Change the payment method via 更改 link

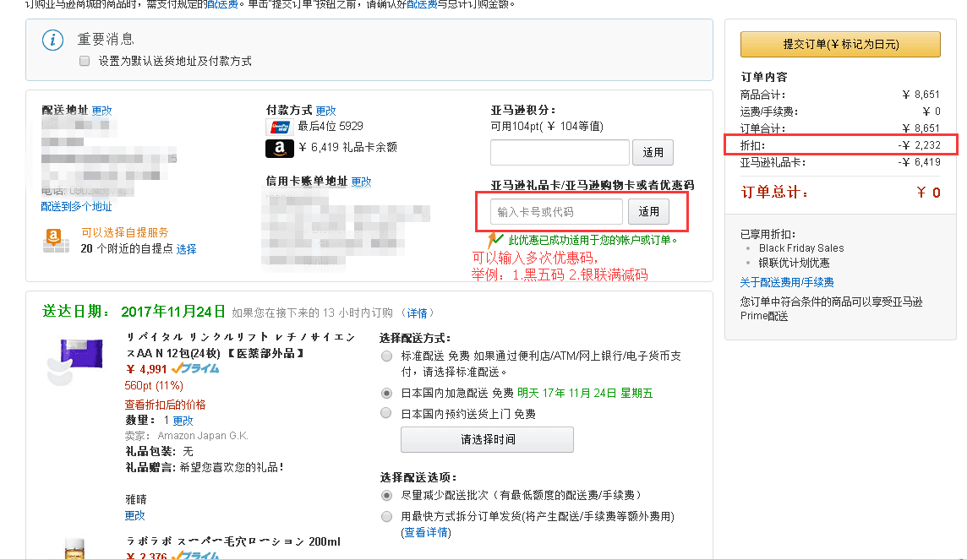click(325, 111)
